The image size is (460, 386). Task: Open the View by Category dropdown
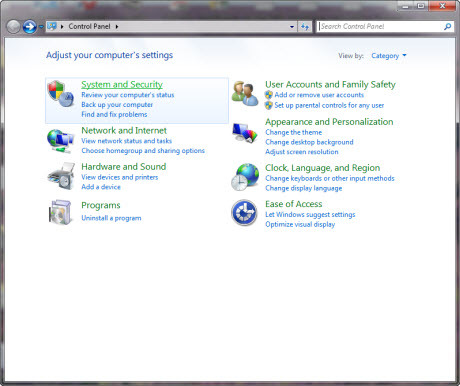[389, 56]
